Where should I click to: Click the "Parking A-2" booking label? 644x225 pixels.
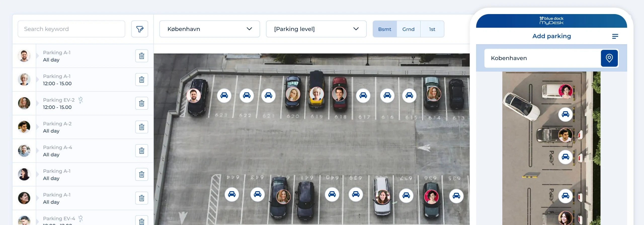tap(57, 124)
